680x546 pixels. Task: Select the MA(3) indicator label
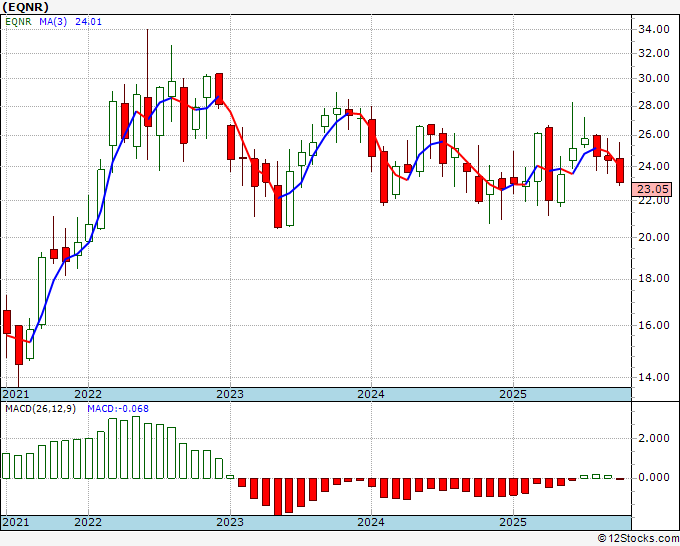[54, 23]
